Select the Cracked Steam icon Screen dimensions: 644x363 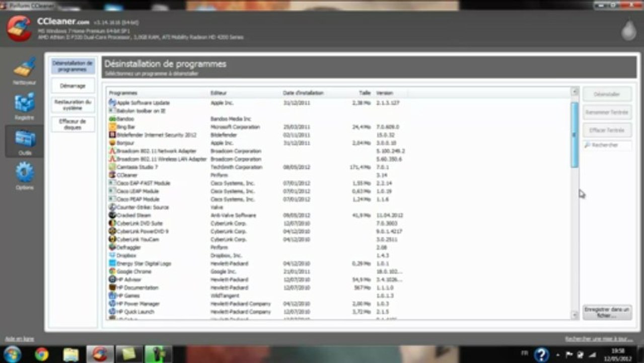112,215
